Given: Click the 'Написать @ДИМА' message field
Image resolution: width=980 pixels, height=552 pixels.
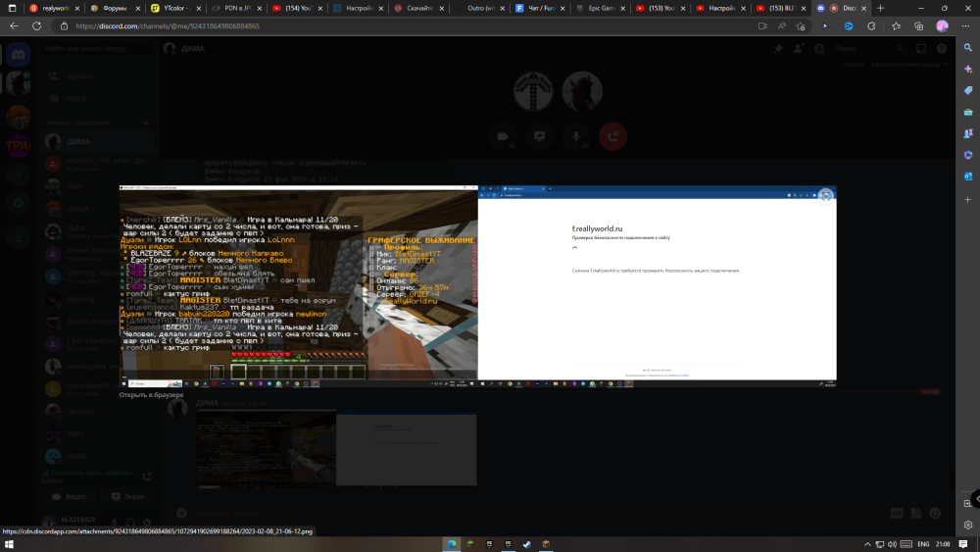Looking at the screenshot, I should click(x=537, y=513).
